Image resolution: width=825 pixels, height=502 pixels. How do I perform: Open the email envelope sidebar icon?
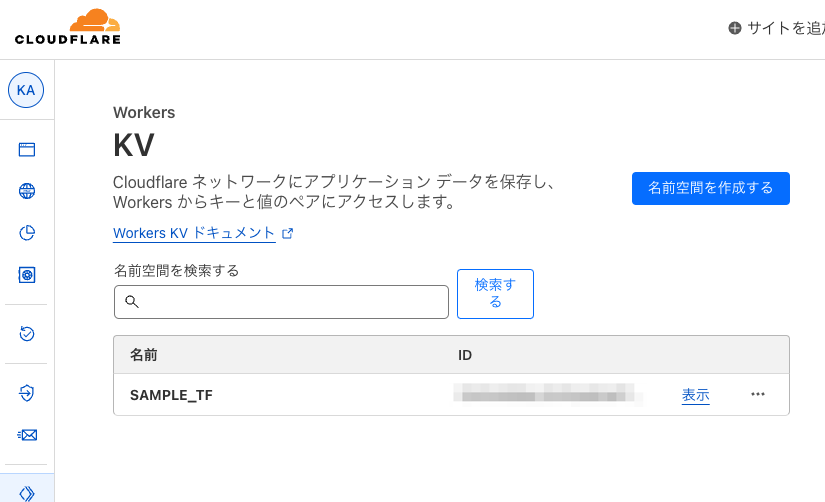click(27, 435)
